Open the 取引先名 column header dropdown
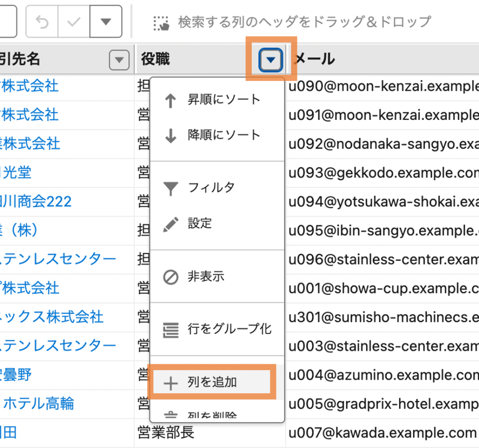The image size is (479, 448). pyautogui.click(x=119, y=60)
